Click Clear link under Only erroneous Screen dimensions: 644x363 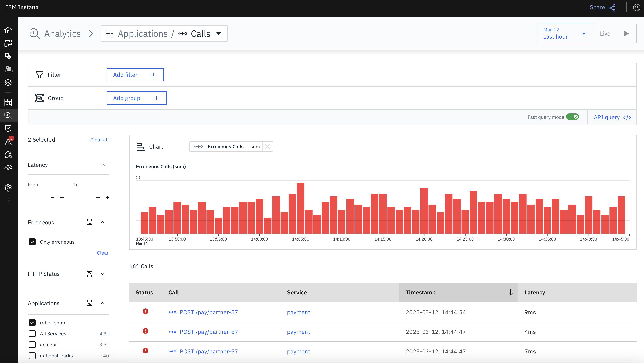point(103,253)
